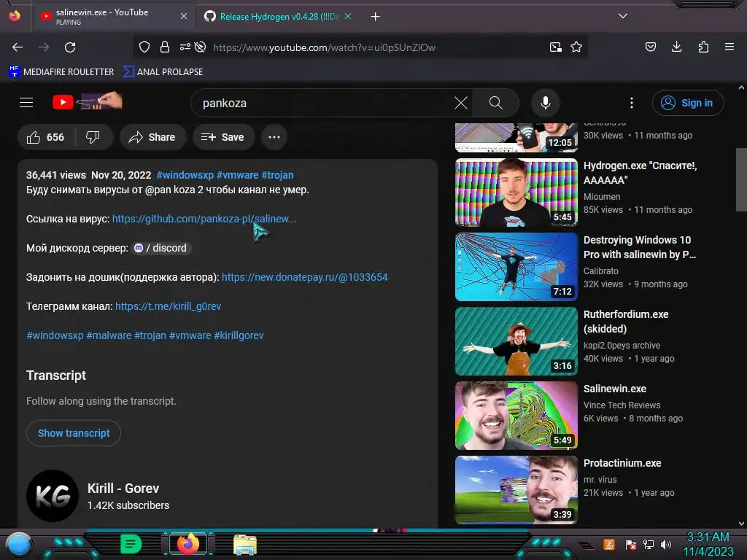Open Protactinium.exe video thumbnail
Viewport: 747px width, 560px height.
(516, 489)
